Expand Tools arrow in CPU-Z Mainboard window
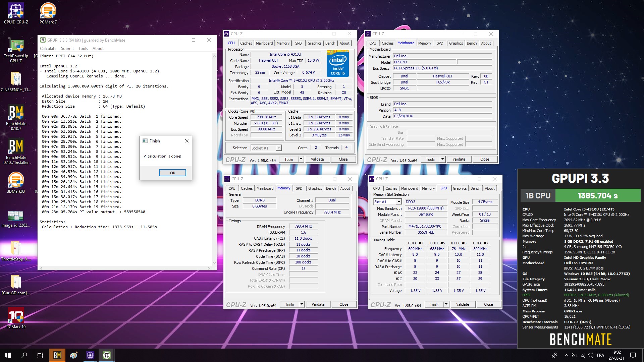The image size is (644, 362). tap(442, 159)
